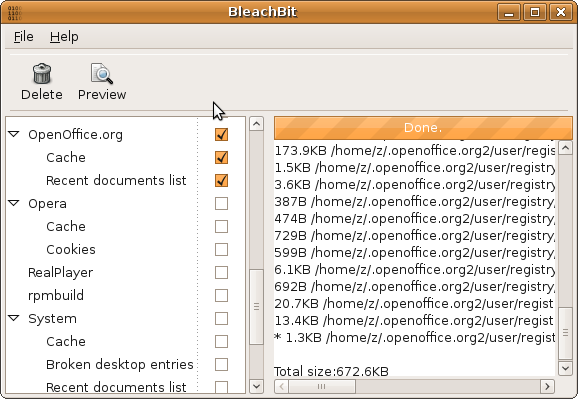Enable System Cache checkbox

point(221,341)
